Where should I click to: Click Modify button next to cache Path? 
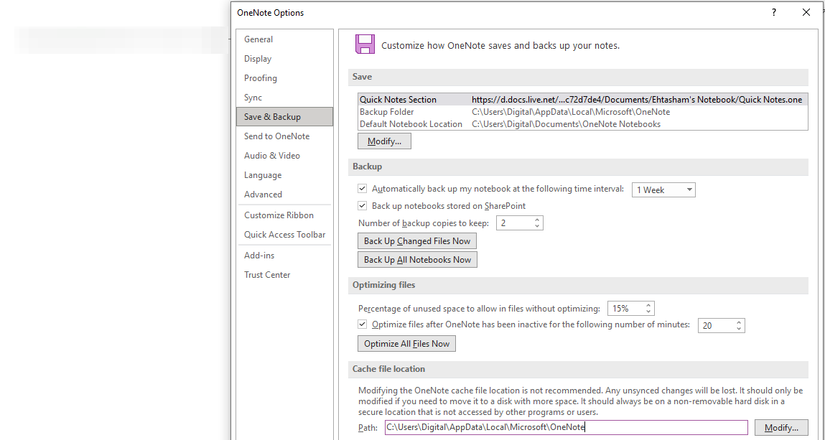click(x=781, y=427)
